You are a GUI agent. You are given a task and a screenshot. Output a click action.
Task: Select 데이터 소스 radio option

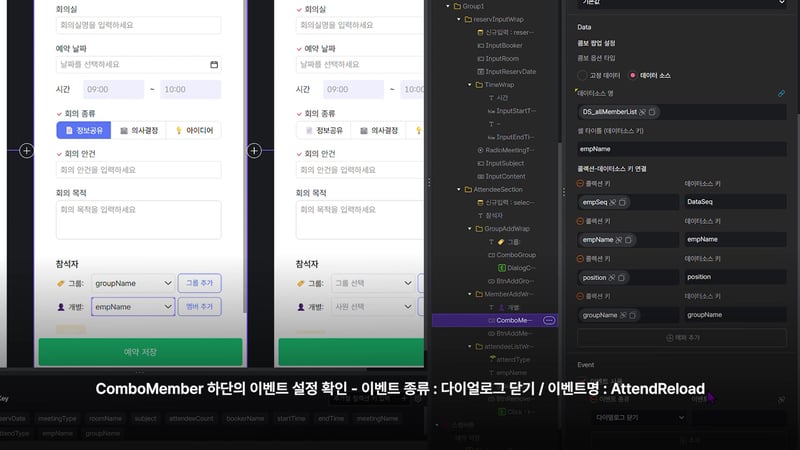[633, 75]
